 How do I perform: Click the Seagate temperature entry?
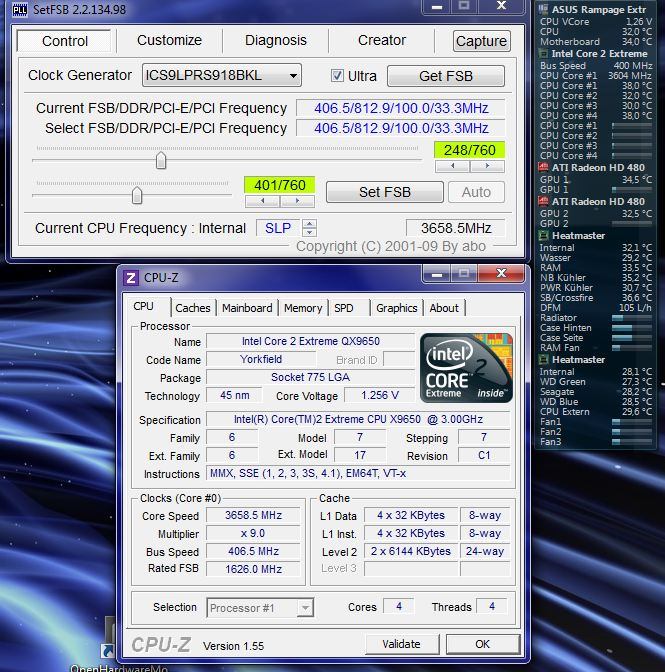596,392
